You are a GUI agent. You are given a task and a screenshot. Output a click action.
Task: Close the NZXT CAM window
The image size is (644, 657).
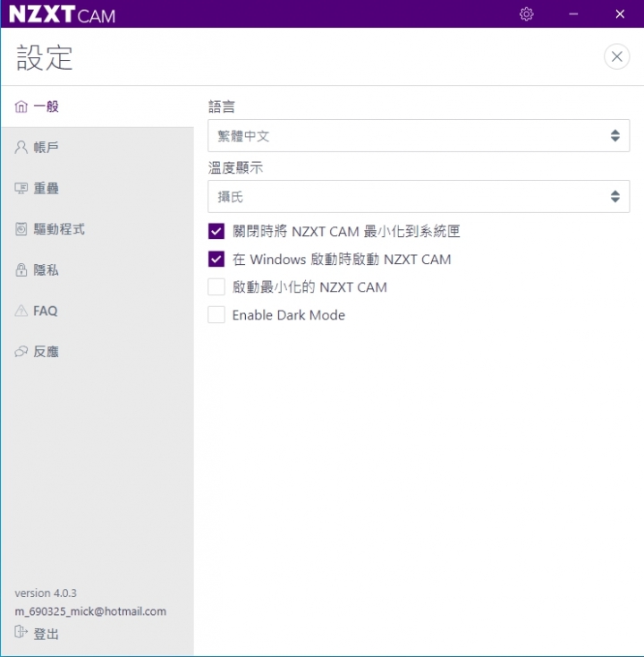(x=620, y=13)
